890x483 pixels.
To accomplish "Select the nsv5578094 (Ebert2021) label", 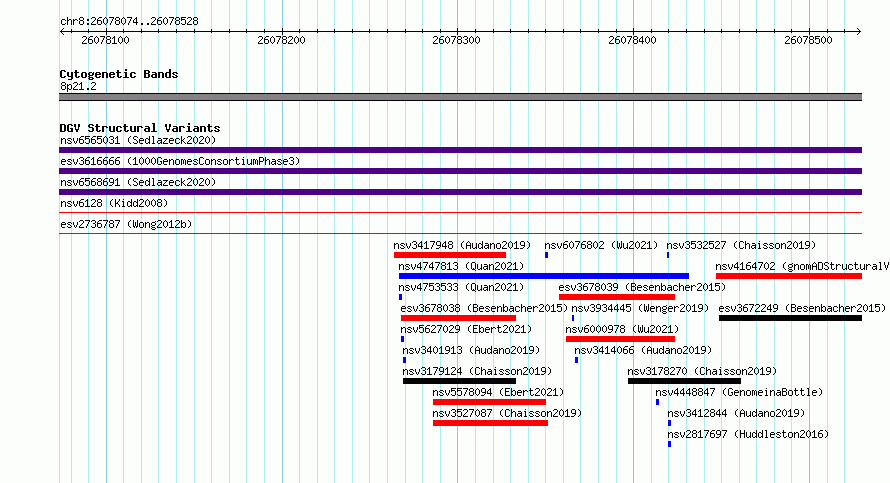I will (498, 392).
